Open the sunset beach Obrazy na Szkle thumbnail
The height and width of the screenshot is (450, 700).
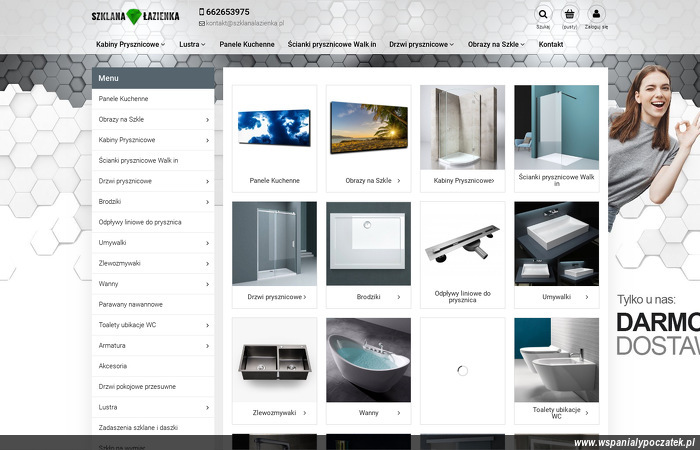[x=368, y=127]
